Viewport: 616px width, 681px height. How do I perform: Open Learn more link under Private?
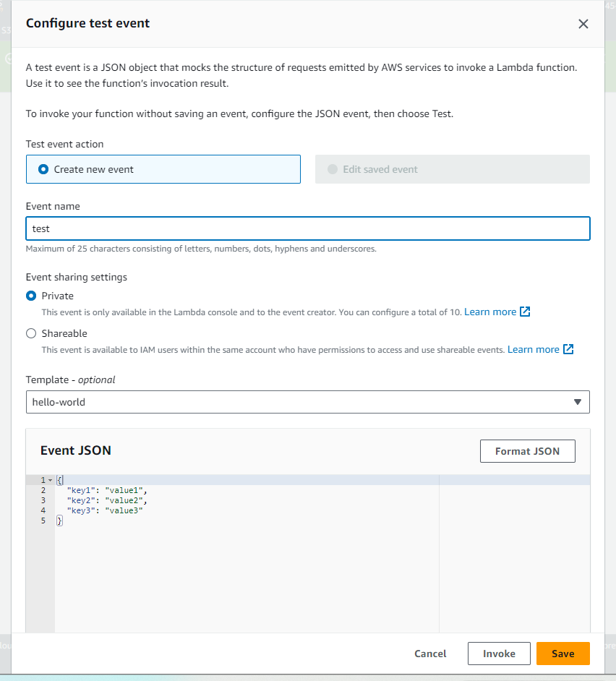tap(490, 312)
